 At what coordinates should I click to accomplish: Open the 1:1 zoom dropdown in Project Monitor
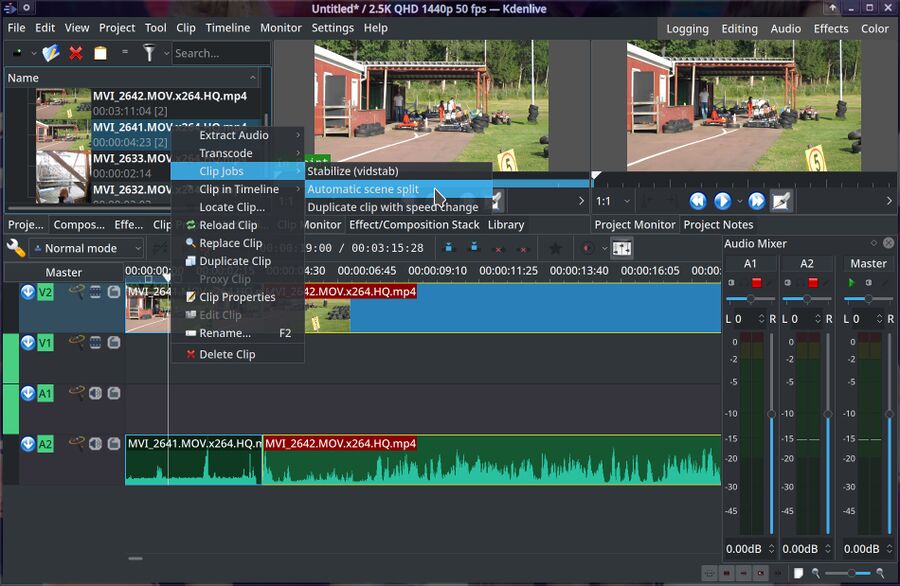click(613, 201)
